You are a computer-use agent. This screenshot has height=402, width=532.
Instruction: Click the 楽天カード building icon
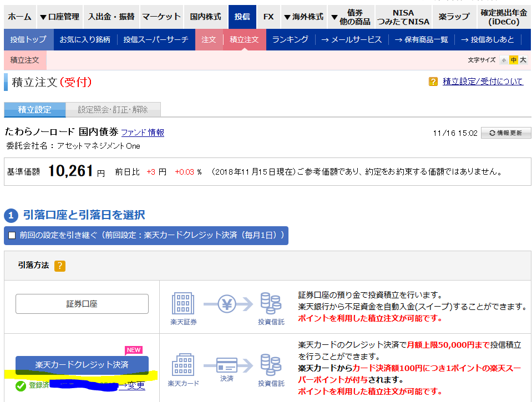coord(183,364)
